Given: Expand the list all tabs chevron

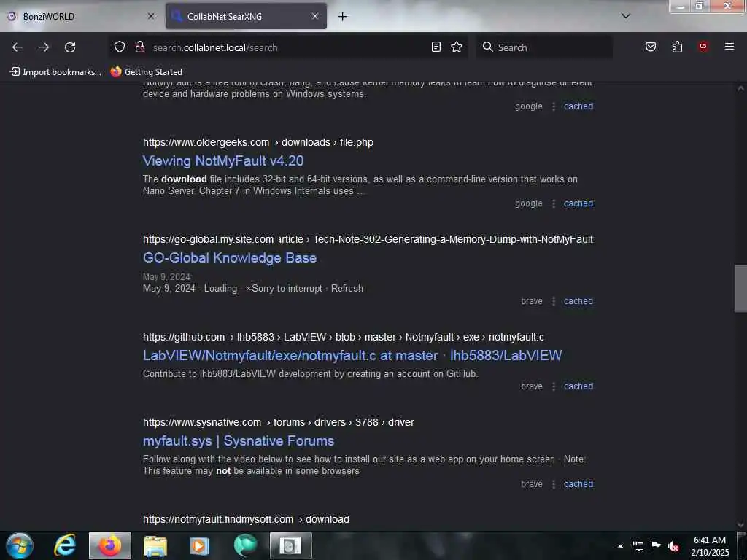Looking at the screenshot, I should tap(626, 16).
